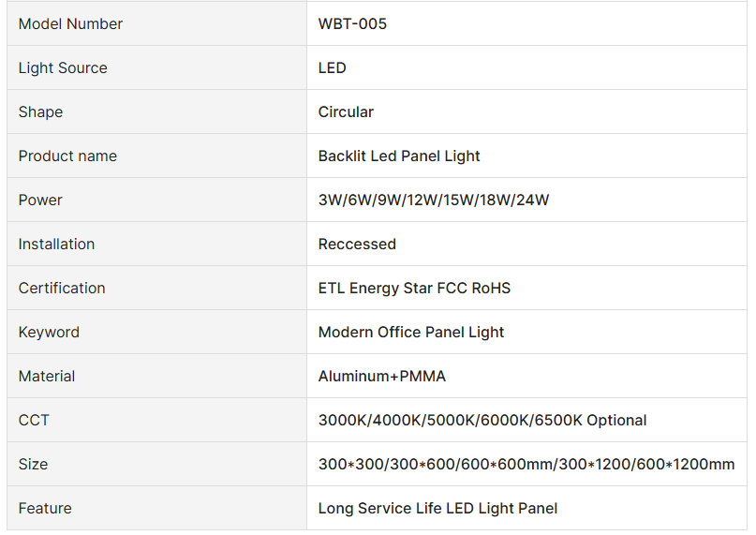Click the CCT row label
This screenshot has height=535, width=756.
pos(34,420)
